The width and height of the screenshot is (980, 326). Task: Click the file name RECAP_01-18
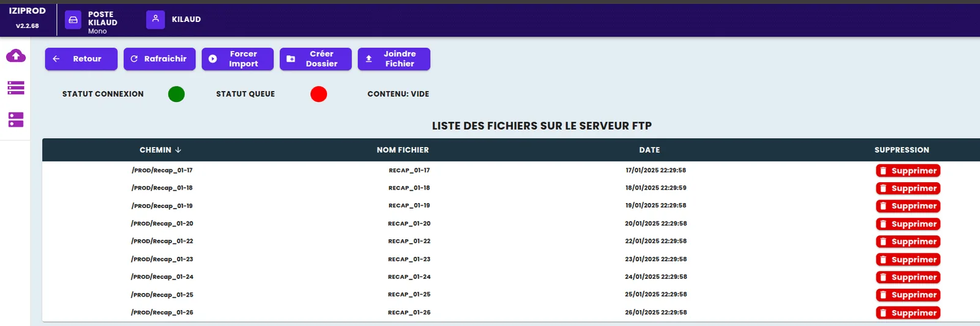click(x=409, y=188)
